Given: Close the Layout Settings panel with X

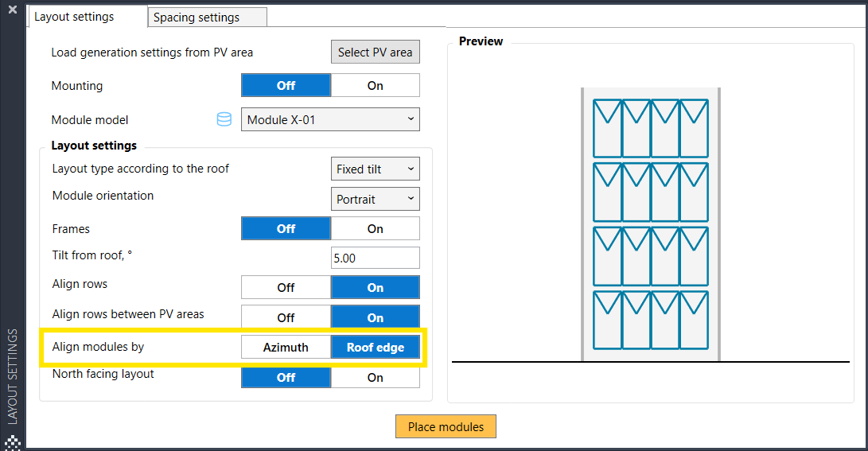Looking at the screenshot, I should coord(13,10).
